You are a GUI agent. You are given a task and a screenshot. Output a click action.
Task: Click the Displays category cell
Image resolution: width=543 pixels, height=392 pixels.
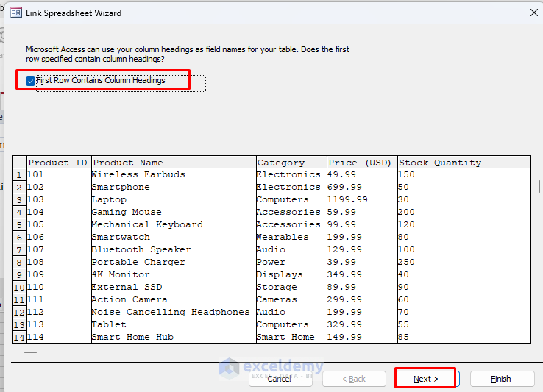(x=291, y=274)
